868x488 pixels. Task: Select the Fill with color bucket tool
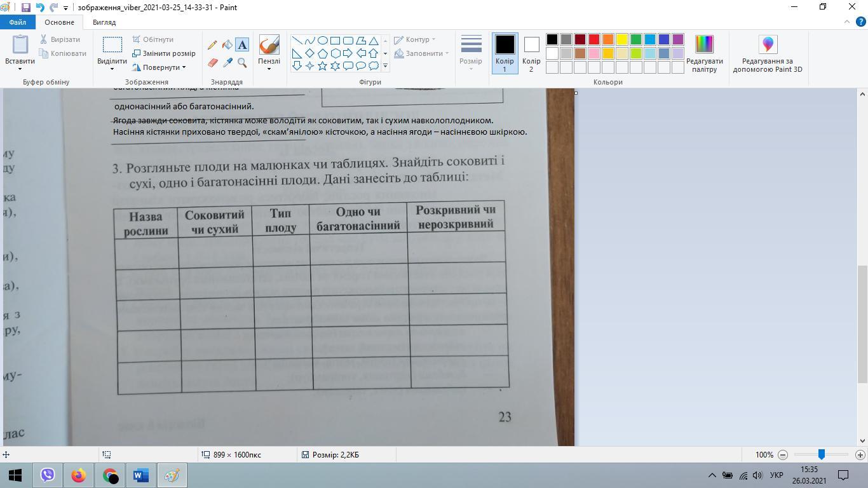pos(227,45)
